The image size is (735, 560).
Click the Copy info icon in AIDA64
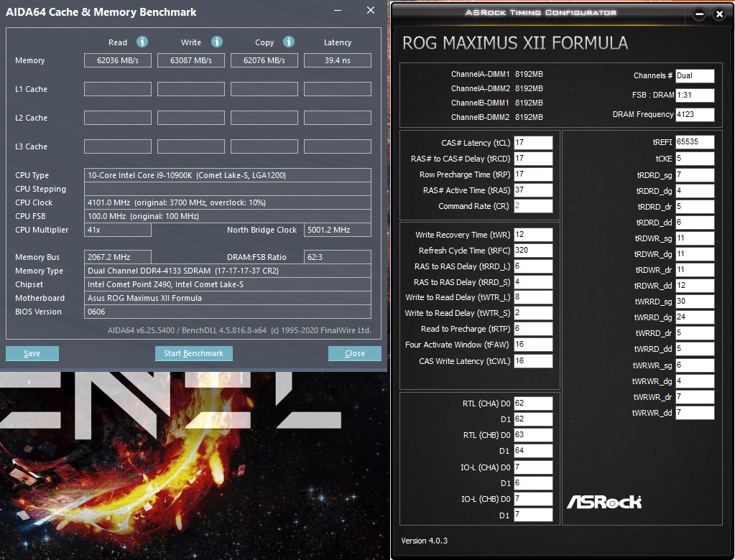pyautogui.click(x=289, y=42)
